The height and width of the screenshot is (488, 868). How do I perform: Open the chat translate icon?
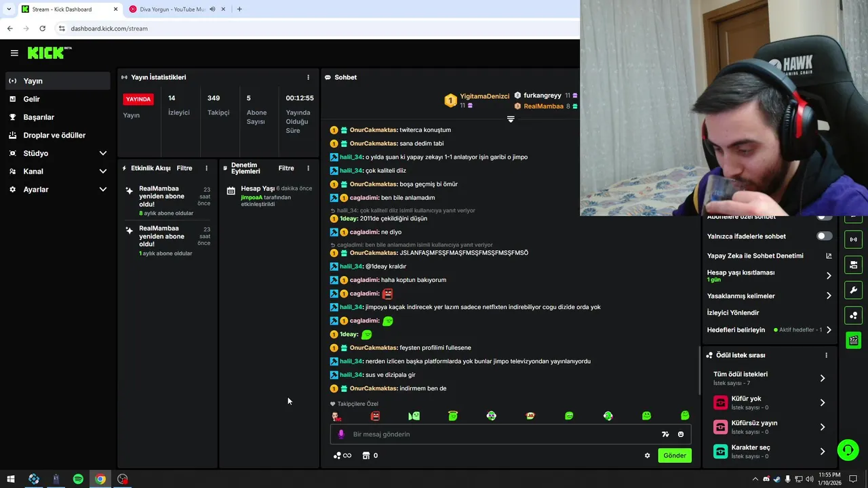tap(665, 434)
